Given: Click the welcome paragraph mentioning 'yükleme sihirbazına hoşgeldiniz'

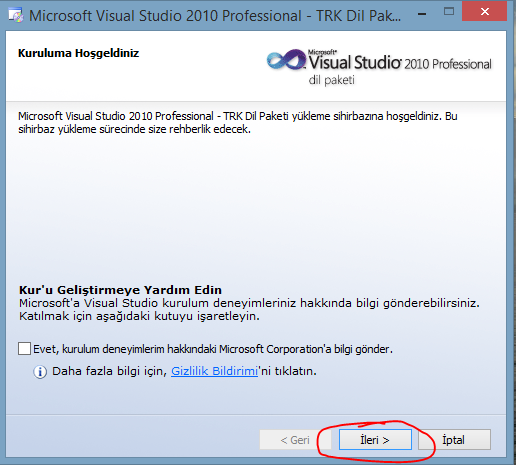Looking at the screenshot, I should pyautogui.click(x=238, y=122).
